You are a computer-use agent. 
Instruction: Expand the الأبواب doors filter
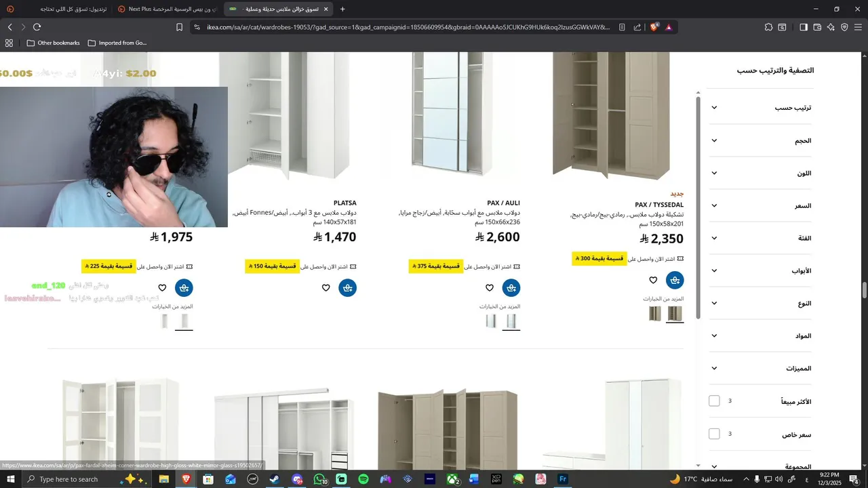pyautogui.click(x=761, y=270)
